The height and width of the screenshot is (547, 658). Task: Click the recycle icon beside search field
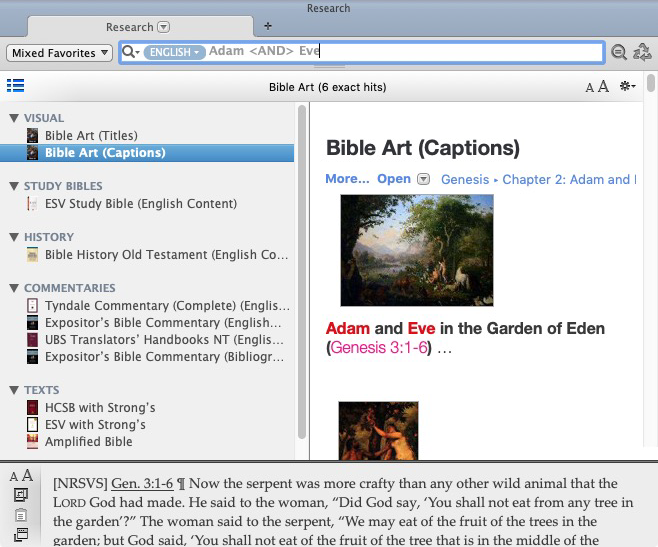point(642,53)
